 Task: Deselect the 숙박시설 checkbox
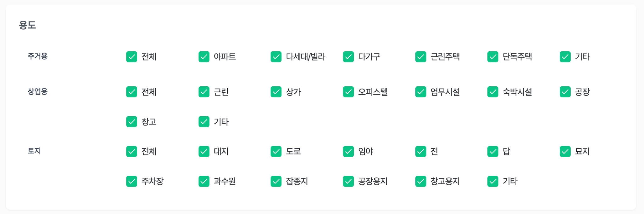coord(493,92)
